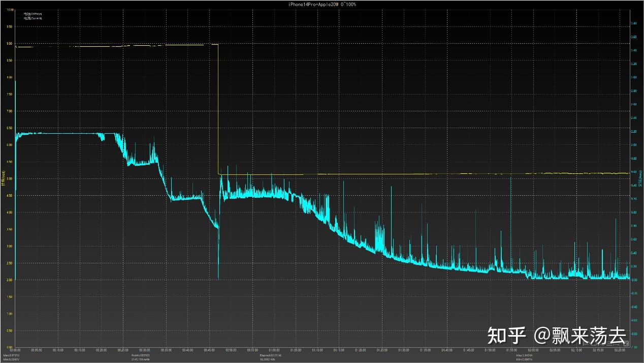Click the 9.00 voltage axis label
The height and width of the screenshot is (363, 644).
(x=10, y=44)
